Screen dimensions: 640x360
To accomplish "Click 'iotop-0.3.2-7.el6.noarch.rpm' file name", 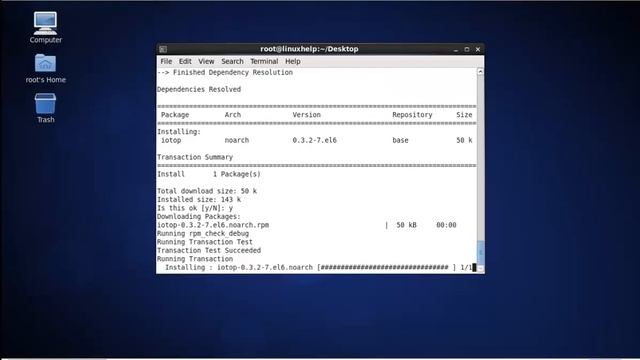I will pos(213,225).
